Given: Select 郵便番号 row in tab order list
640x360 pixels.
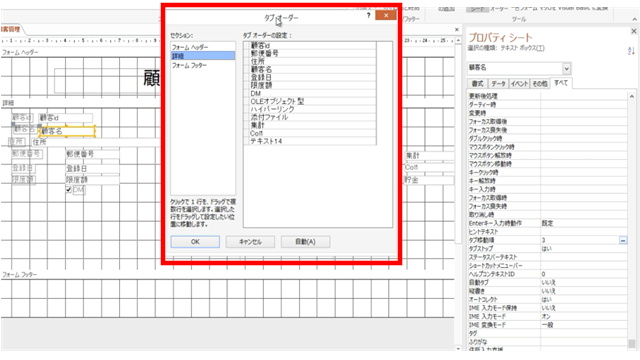Looking at the screenshot, I should pos(310,53).
